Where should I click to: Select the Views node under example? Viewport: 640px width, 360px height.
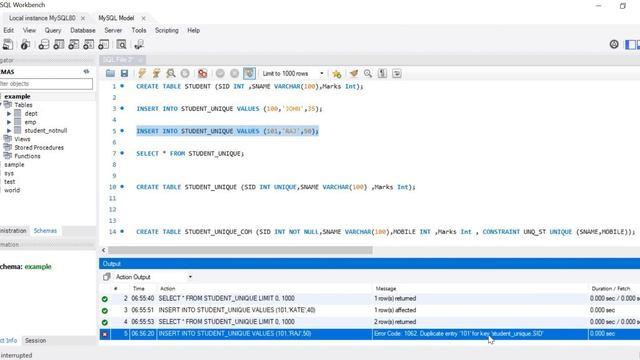coord(22,139)
